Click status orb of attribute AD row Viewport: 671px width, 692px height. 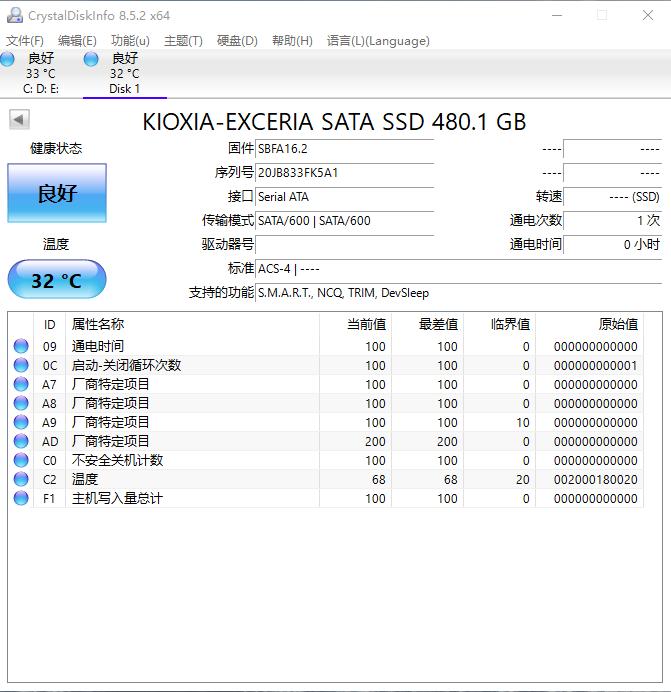pyautogui.click(x=21, y=441)
